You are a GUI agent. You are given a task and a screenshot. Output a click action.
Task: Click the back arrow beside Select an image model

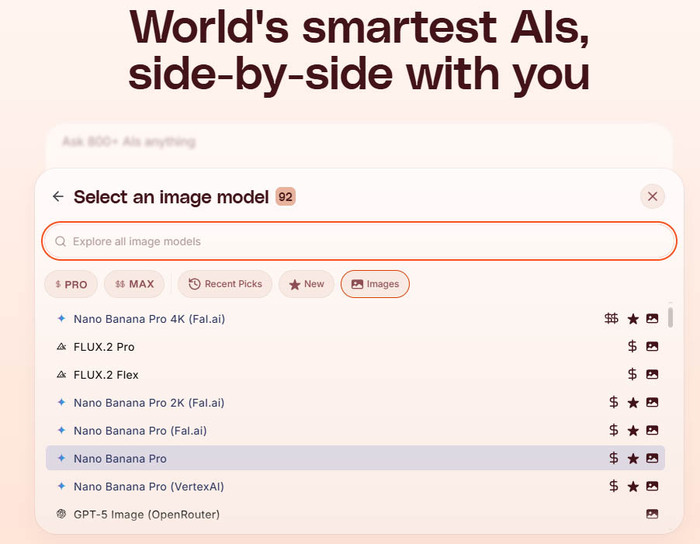coord(58,197)
